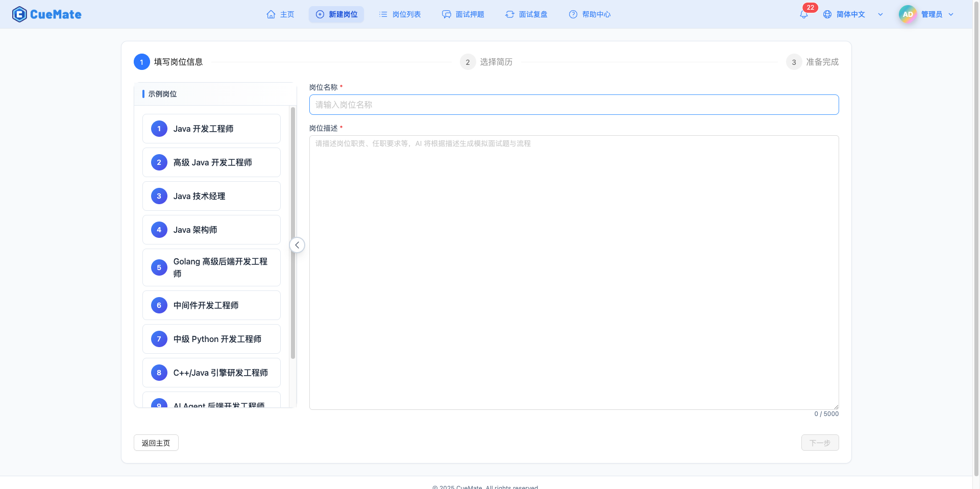Open the 面试押题 chat bubble icon
The image size is (980, 489).
(446, 14)
